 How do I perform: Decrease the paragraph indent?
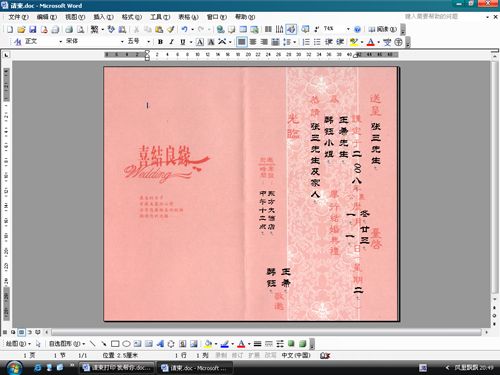[329, 42]
